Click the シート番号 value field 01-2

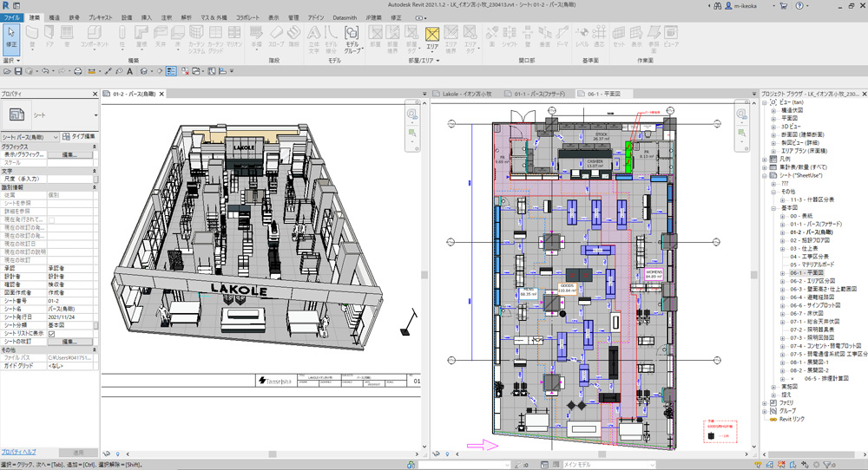pos(71,301)
